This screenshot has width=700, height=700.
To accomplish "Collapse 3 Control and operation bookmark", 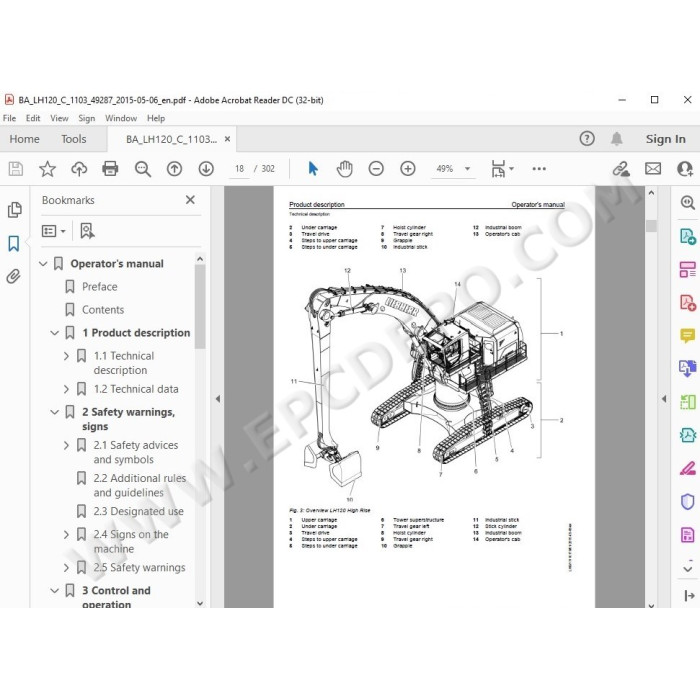I will (x=54, y=591).
